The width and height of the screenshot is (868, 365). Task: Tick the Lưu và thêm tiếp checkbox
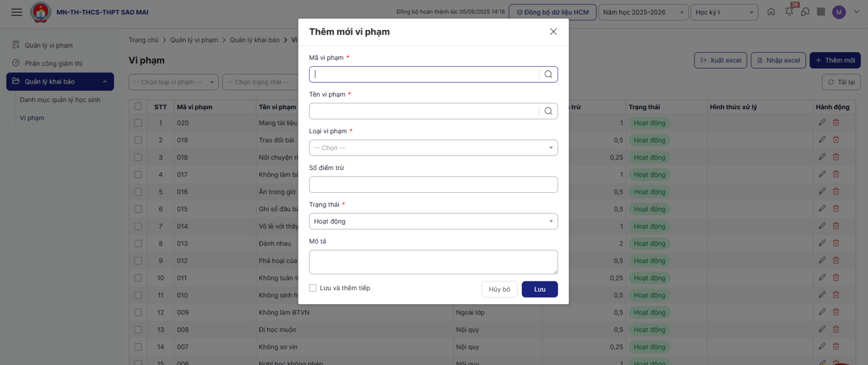coord(313,288)
